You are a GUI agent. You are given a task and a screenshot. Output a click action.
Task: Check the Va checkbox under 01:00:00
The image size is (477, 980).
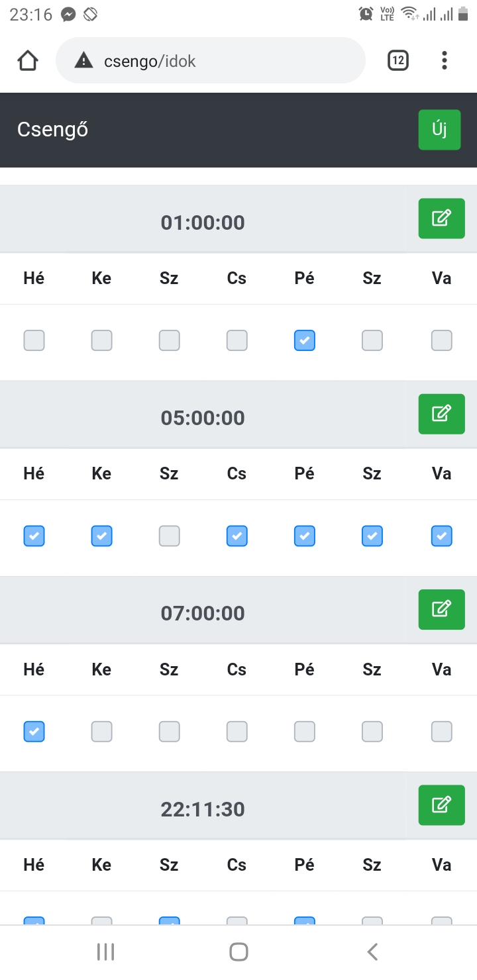441,340
